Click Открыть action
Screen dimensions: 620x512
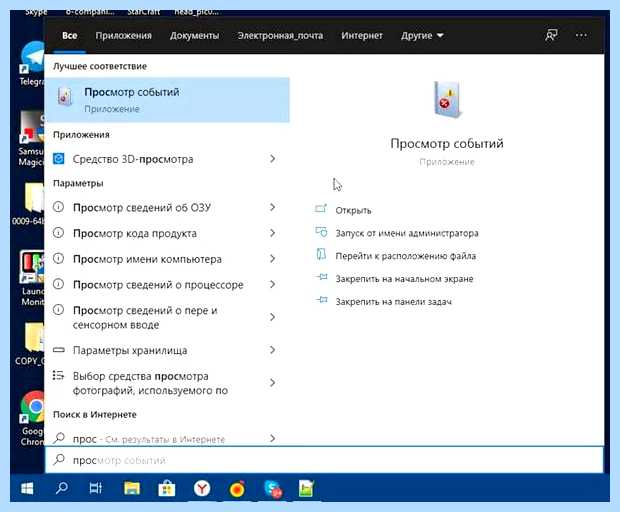[353, 210]
